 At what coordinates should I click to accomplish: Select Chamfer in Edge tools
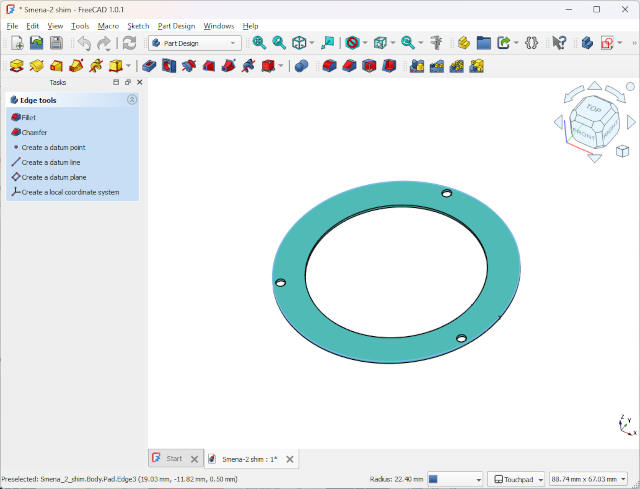[x=34, y=132]
